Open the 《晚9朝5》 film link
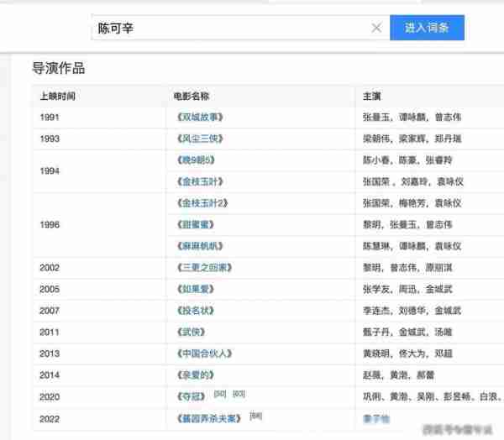Viewport: 504px width, 440px height. 196,160
